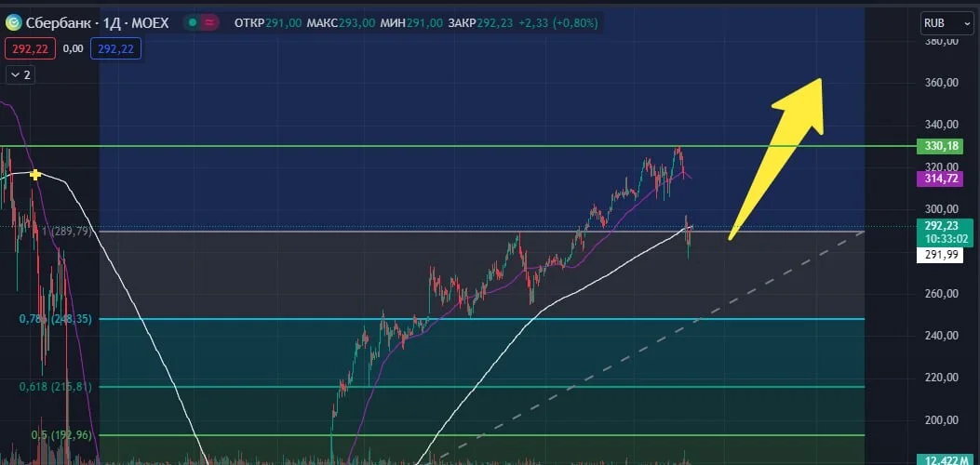This screenshot has width=980, height=465.
Task: Click the 240,00 price scale value
Action: coord(941,336)
